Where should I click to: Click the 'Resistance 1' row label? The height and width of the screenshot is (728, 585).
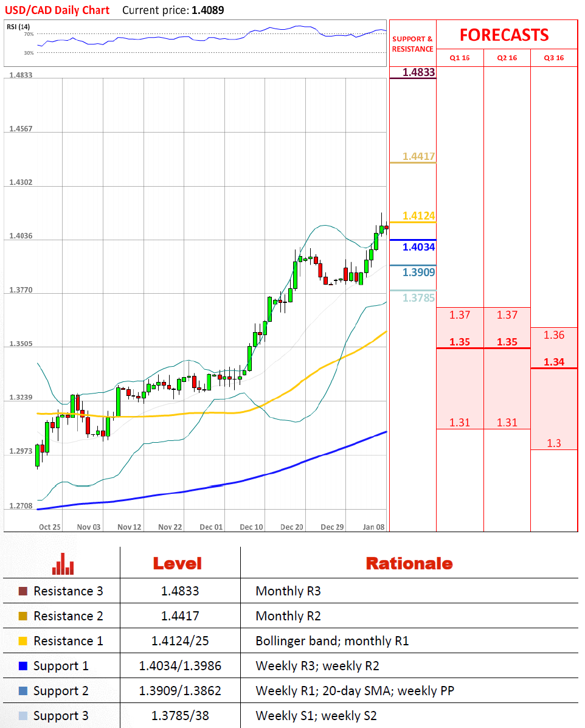(68, 641)
